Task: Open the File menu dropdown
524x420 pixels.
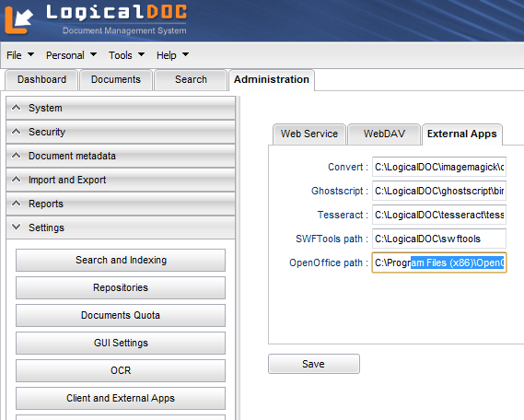Action: click(20, 55)
